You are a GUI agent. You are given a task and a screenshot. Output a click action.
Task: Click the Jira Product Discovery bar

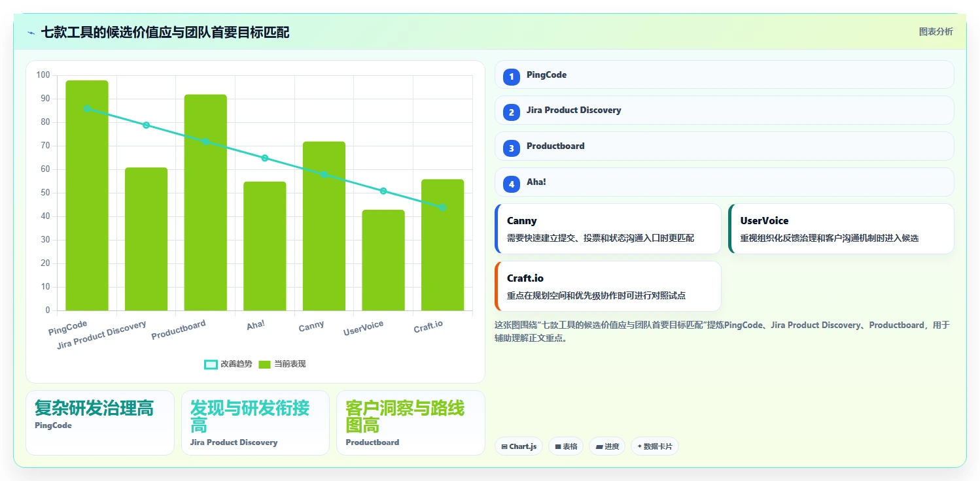147,239
